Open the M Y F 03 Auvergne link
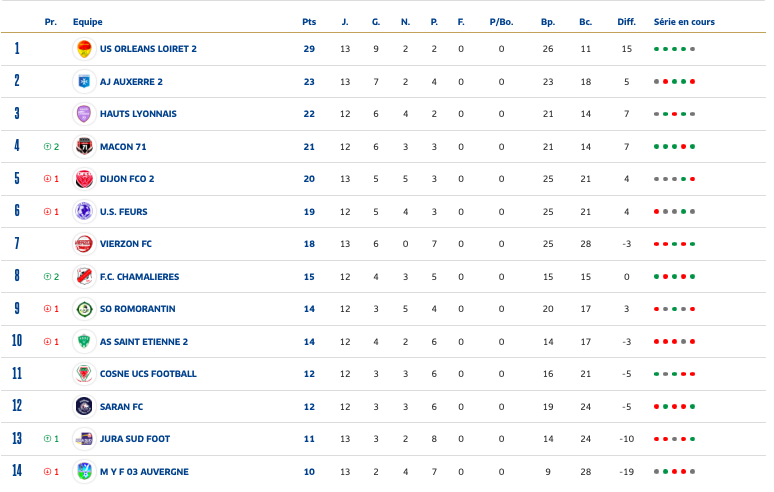This screenshot has width=774, height=492. tap(144, 472)
